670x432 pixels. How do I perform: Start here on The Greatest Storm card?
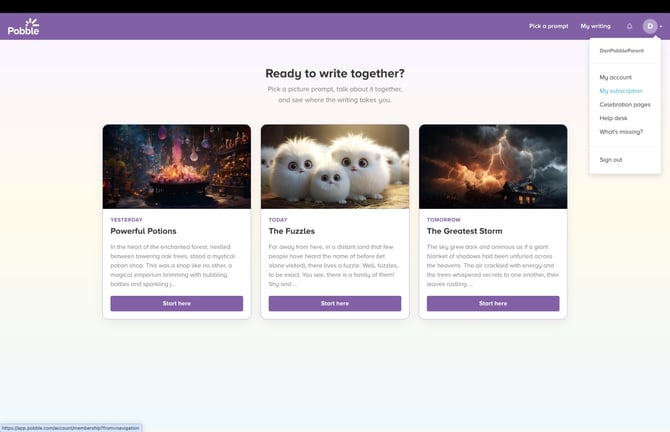tap(493, 303)
